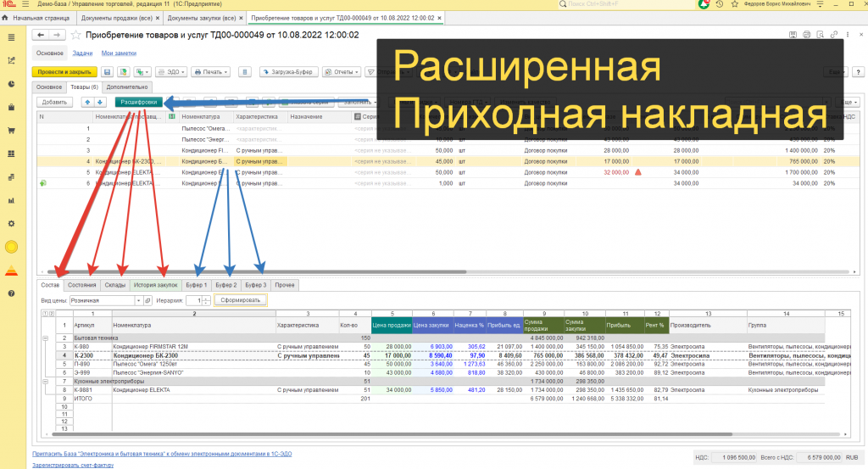Expand the ЭДО dropdown menu
The image size is (868, 469).
[170, 72]
